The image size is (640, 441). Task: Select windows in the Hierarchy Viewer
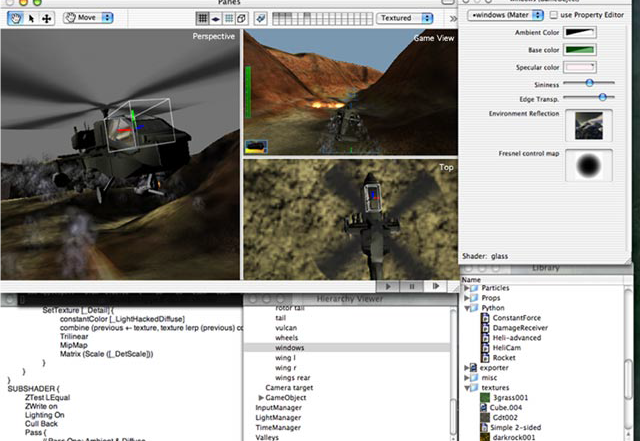(291, 348)
